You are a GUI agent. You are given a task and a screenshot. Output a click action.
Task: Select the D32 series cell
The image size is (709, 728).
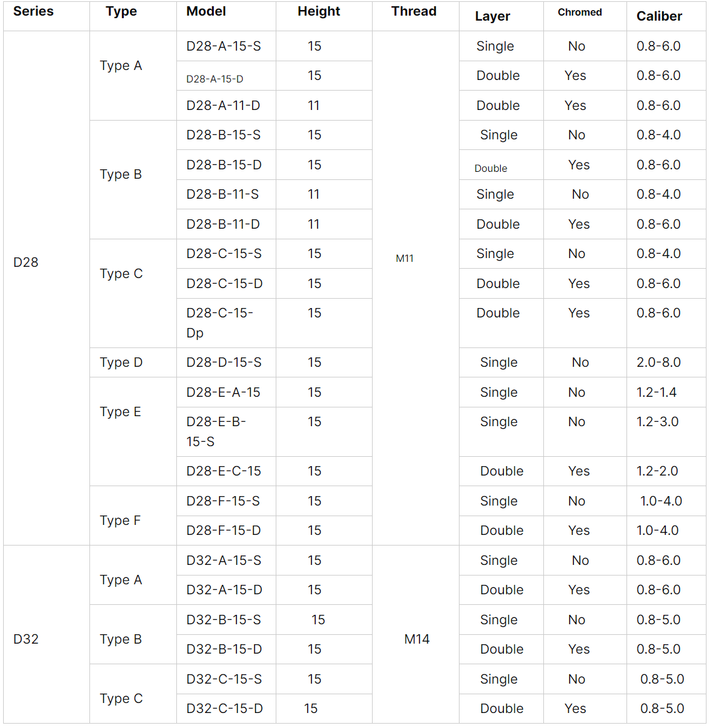46,634
